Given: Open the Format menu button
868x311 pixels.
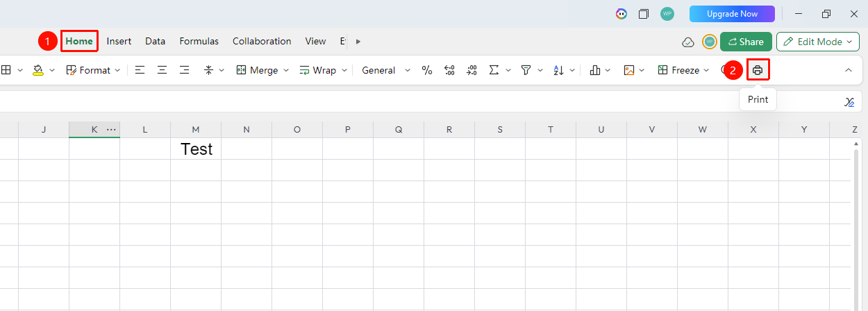Looking at the screenshot, I should (93, 70).
